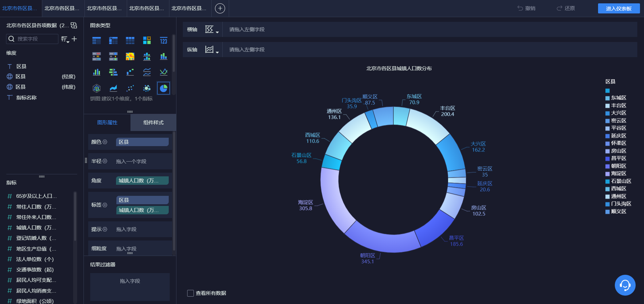
Task: Open field sort options dropdown
Action: coord(65,39)
